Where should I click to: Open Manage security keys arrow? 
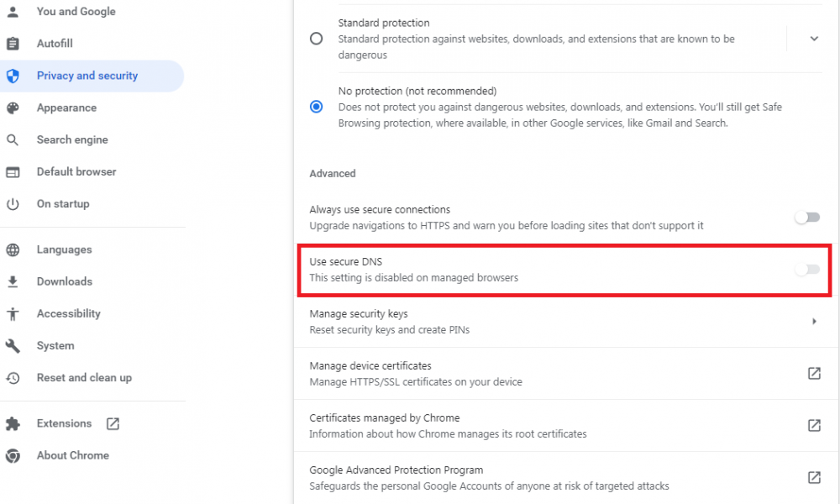coord(814,321)
